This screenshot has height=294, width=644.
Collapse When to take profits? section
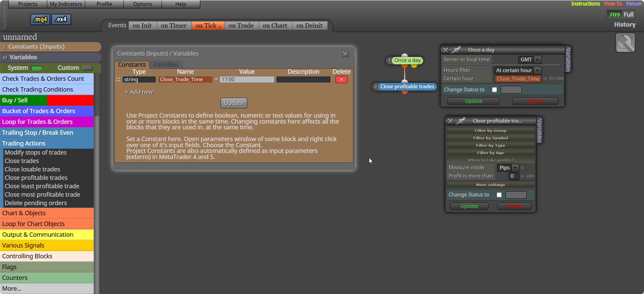point(491,160)
